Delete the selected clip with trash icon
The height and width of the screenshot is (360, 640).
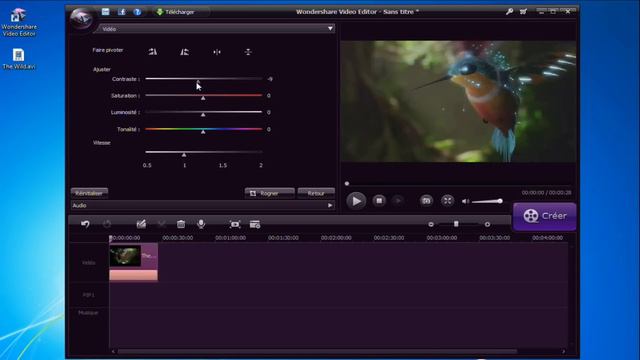(181, 224)
